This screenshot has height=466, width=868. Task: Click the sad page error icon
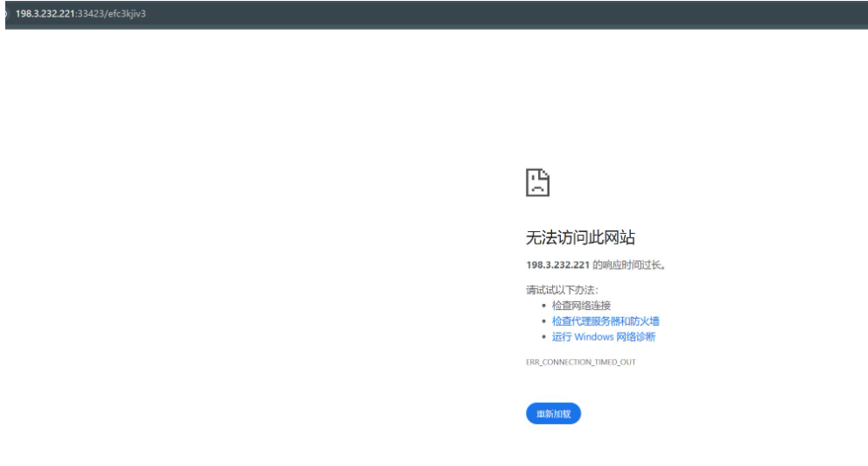pos(537,182)
